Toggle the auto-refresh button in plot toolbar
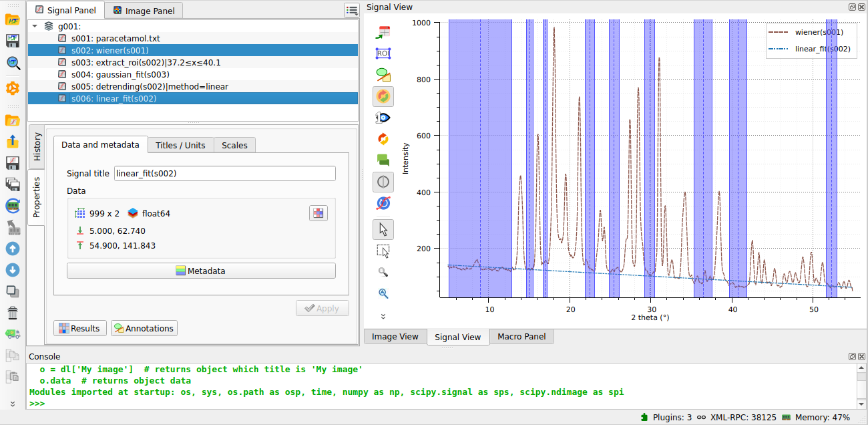 tap(383, 96)
